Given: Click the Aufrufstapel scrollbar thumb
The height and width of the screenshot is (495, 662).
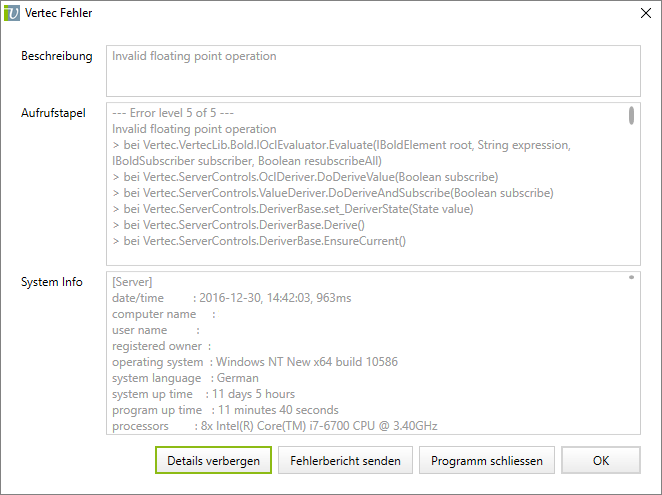Looking at the screenshot, I should [x=631, y=115].
